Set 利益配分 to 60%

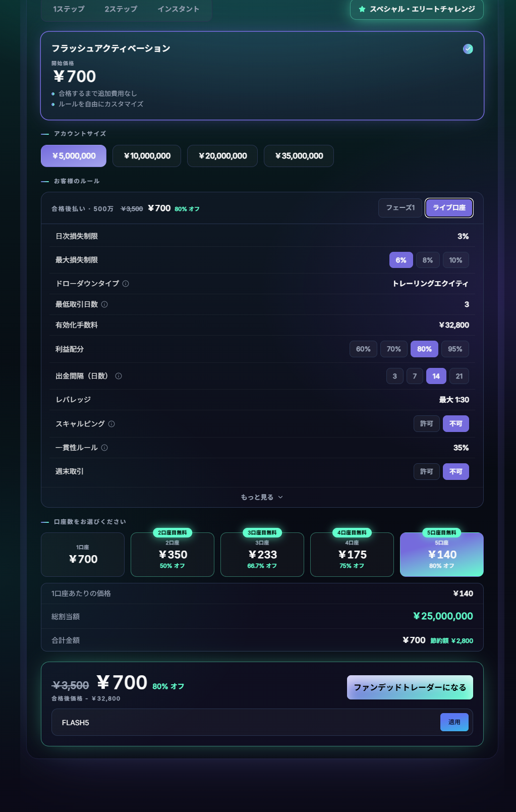[363, 349]
